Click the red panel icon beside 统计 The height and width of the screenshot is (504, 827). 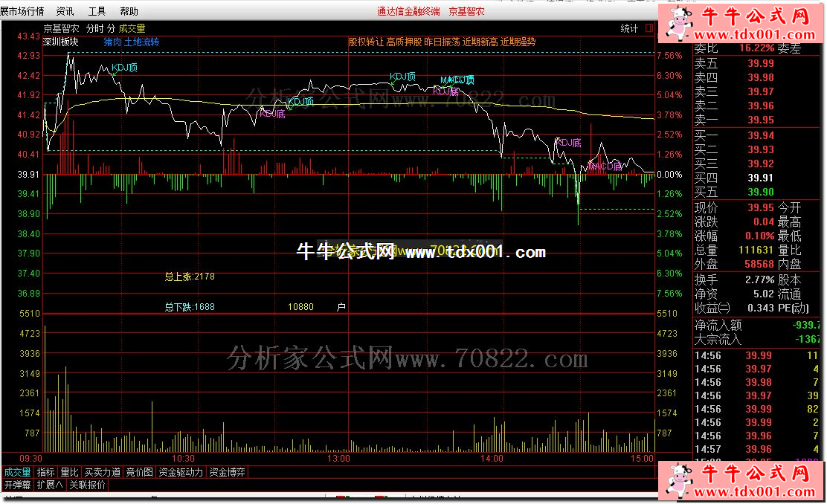coord(649,28)
